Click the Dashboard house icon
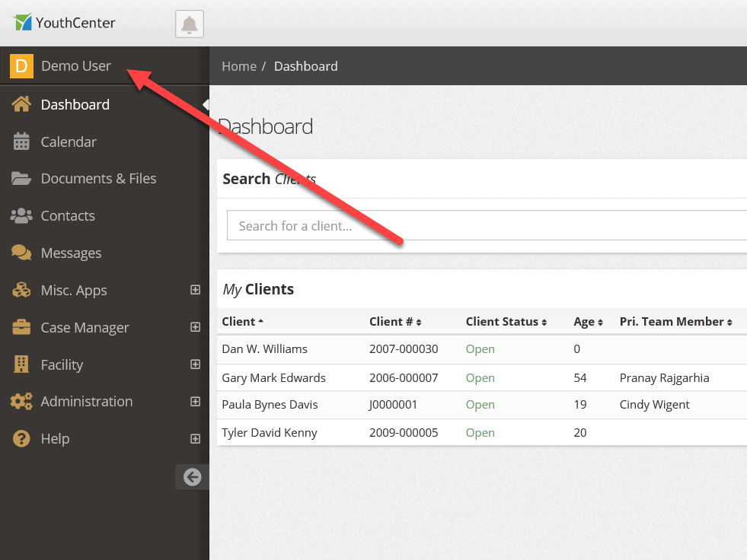747x560 pixels. pos(21,104)
